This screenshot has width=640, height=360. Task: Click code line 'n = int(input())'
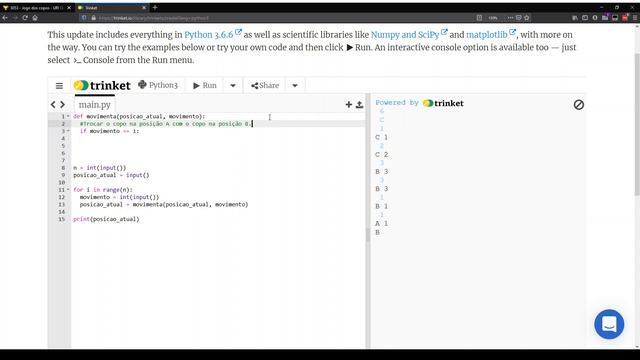[x=100, y=168]
